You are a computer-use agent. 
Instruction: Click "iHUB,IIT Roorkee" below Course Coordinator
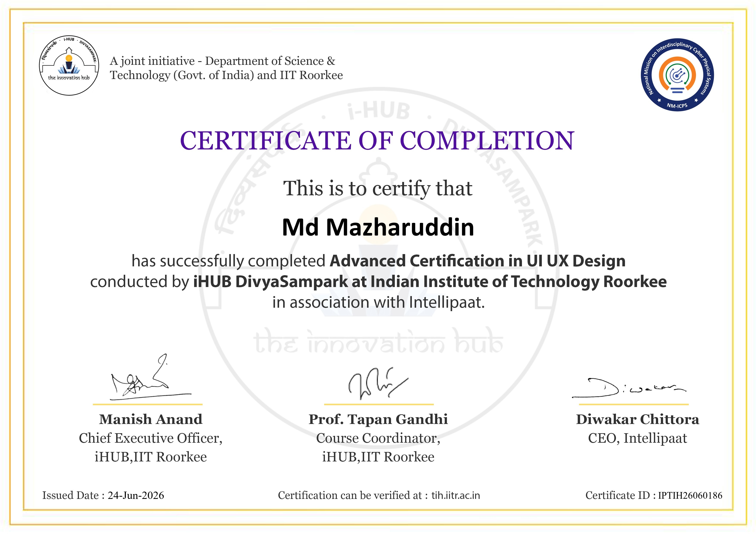point(378,457)
